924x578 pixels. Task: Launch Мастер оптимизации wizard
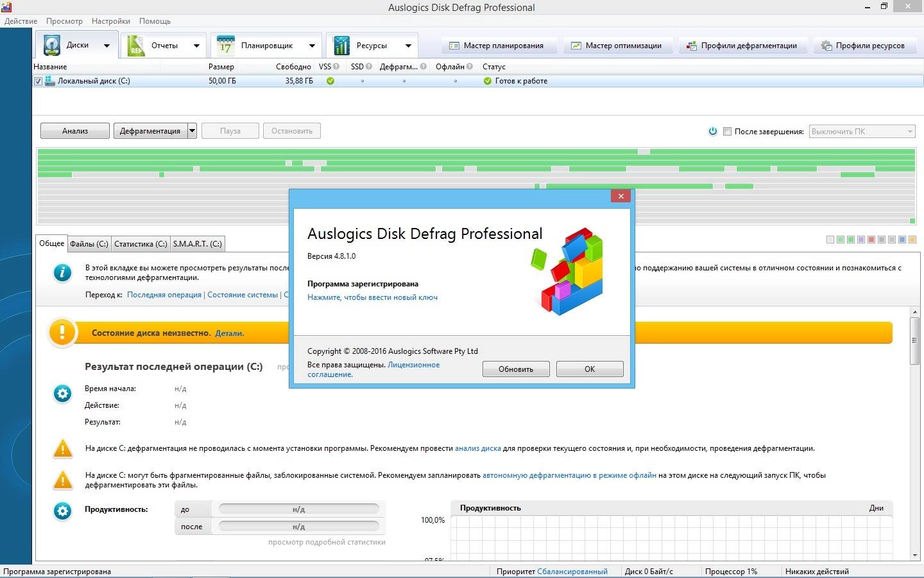pos(617,46)
